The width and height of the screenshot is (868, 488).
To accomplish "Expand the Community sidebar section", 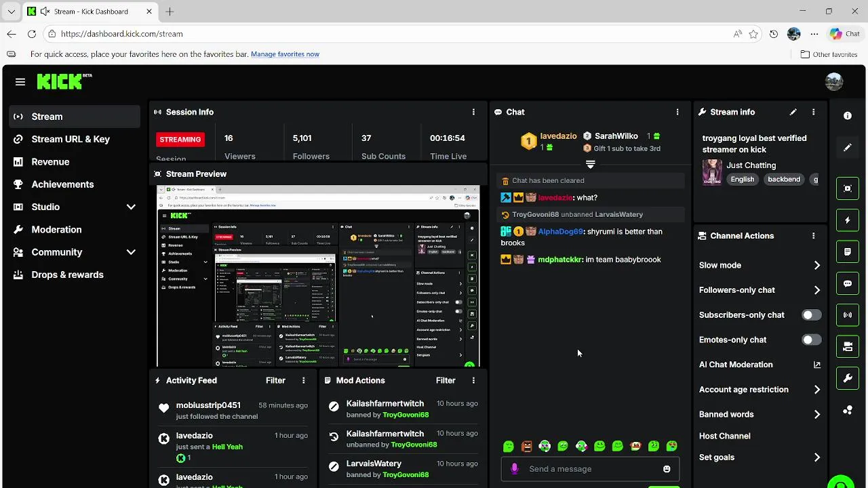I will 131,252.
